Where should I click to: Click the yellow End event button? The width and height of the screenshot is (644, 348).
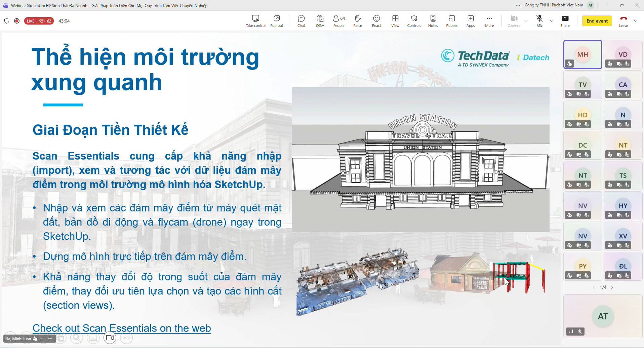(597, 21)
